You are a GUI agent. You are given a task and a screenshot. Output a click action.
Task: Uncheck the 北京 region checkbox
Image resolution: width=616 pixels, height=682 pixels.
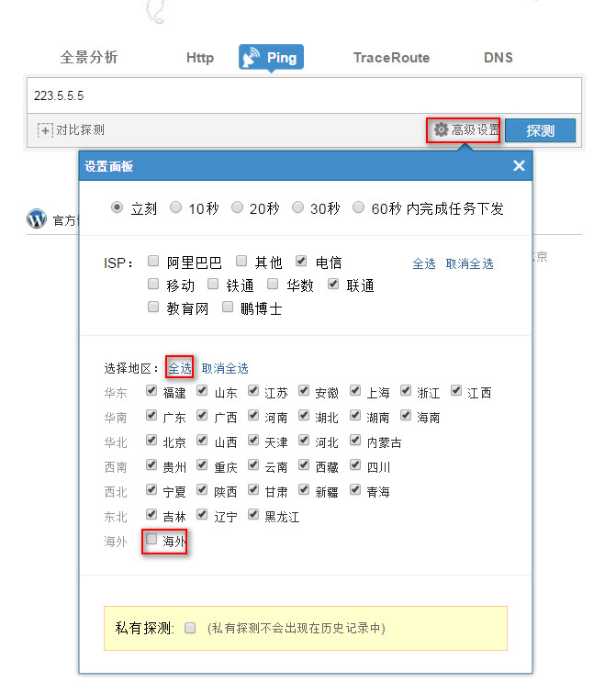click(x=152, y=442)
